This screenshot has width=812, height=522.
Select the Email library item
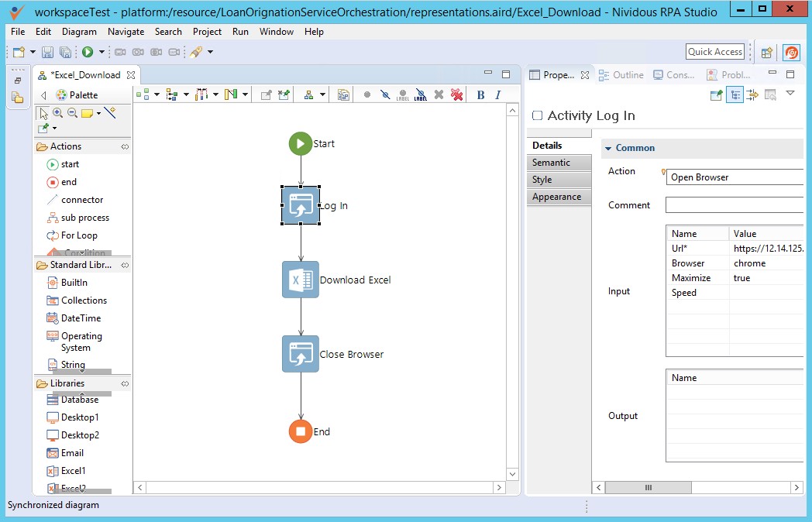click(65, 453)
